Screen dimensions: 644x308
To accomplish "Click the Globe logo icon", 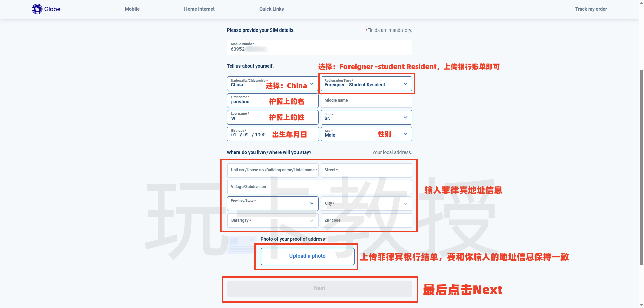I will [x=37, y=9].
